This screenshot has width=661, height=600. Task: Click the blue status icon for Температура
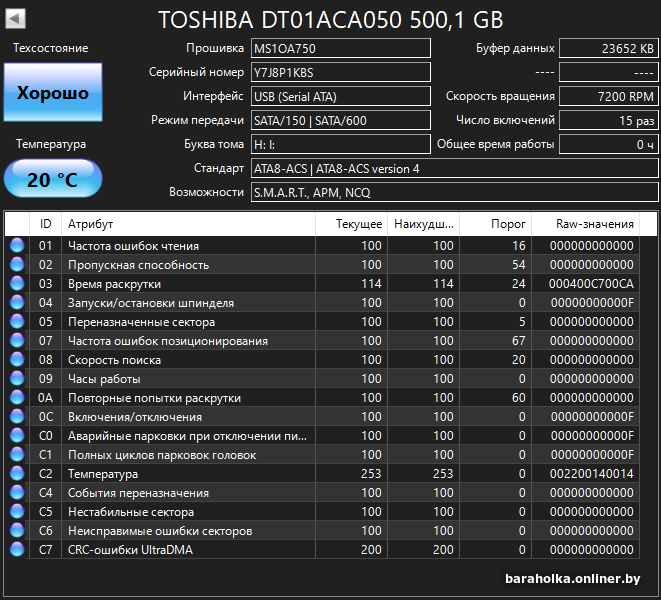click(17, 474)
